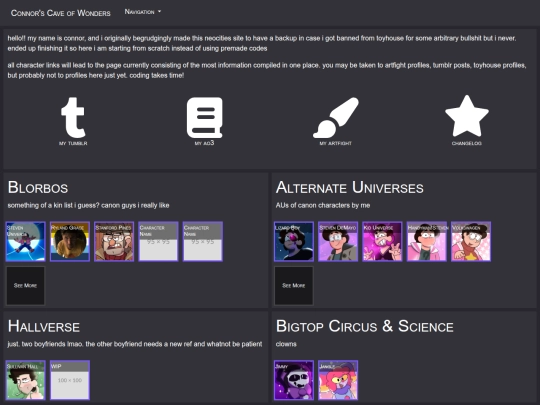
Task: Go to Connor's Cave of Wonders home
Action: pyautogui.click(x=61, y=13)
